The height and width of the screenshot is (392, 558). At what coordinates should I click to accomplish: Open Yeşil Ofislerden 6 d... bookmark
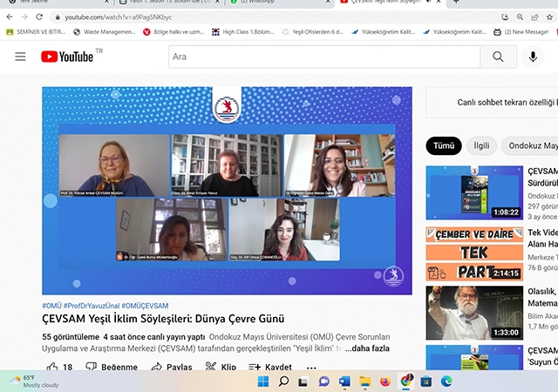313,32
